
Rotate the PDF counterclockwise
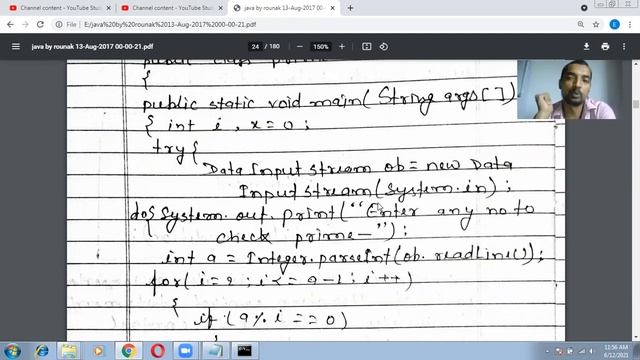[384, 47]
